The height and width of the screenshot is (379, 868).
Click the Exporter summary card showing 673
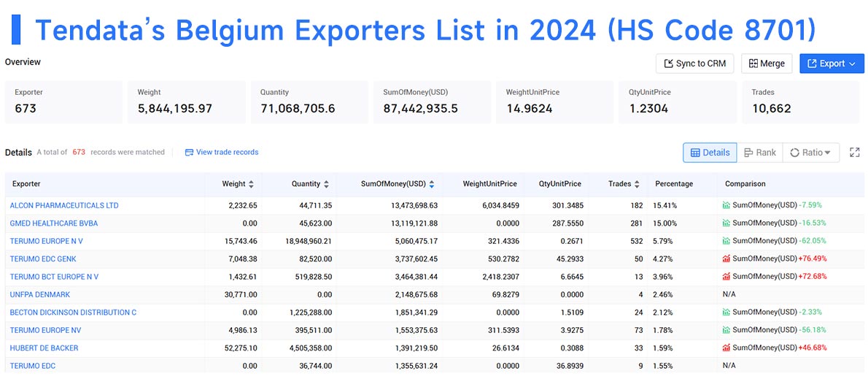pyautogui.click(x=63, y=102)
